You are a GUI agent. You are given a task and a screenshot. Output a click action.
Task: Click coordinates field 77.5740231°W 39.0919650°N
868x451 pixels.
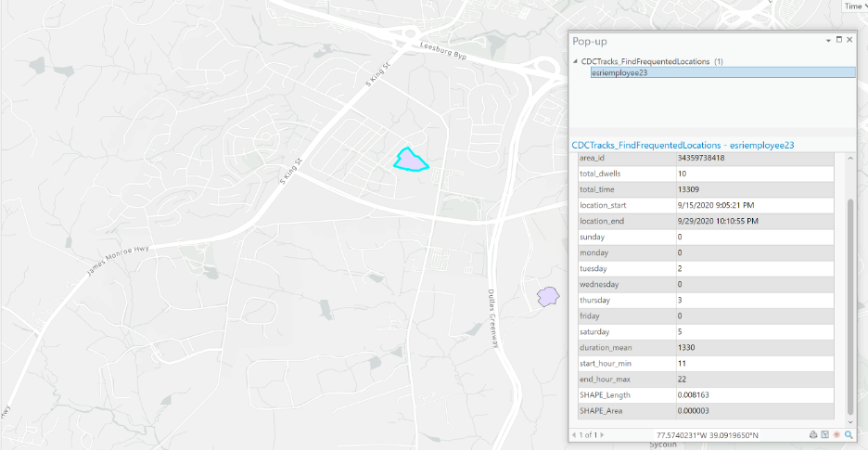708,435
